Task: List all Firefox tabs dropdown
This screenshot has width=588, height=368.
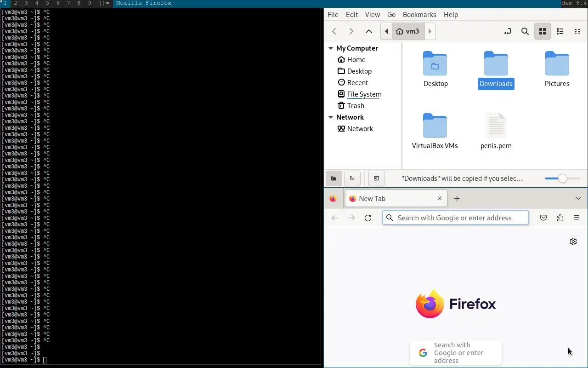Action: [x=578, y=198]
